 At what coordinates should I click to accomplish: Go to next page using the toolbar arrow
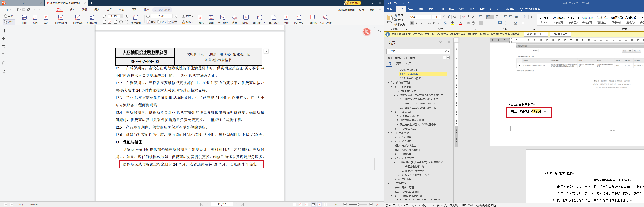176,16
